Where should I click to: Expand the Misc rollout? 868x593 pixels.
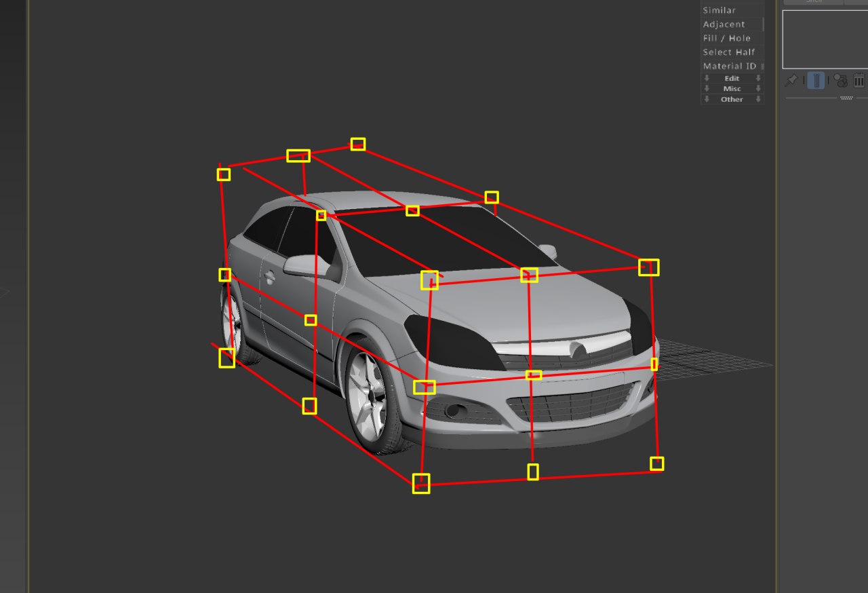732,89
